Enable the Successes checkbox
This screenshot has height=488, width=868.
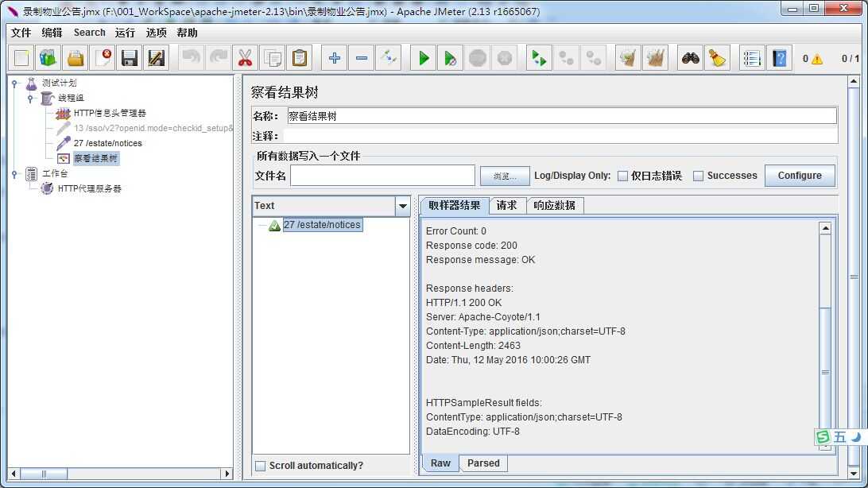pyautogui.click(x=699, y=176)
